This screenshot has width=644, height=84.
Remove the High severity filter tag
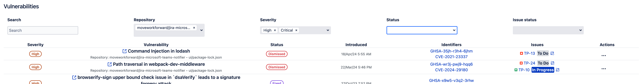pos(275,30)
